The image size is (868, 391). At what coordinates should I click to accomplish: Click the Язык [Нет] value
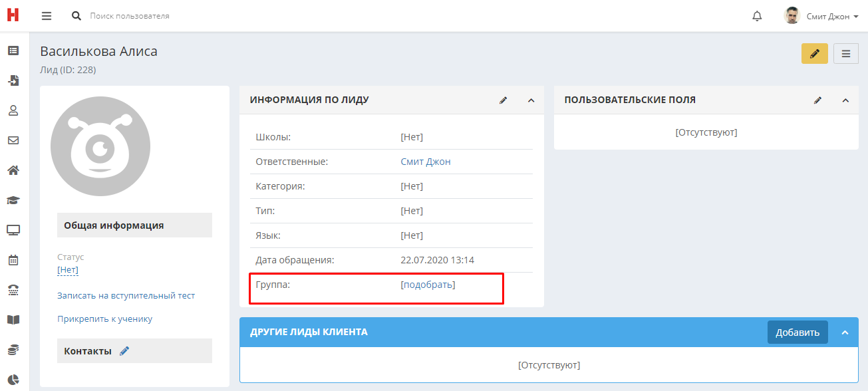pyautogui.click(x=412, y=235)
